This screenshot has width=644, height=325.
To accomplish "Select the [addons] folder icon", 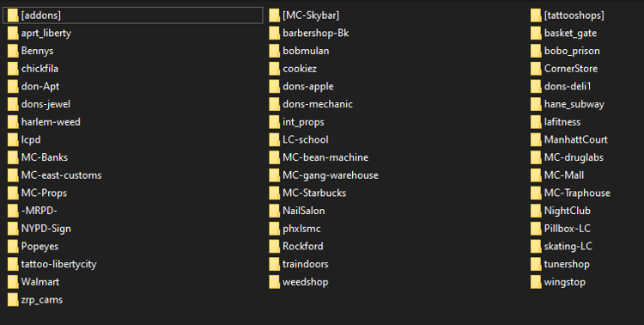I will 13,15.
